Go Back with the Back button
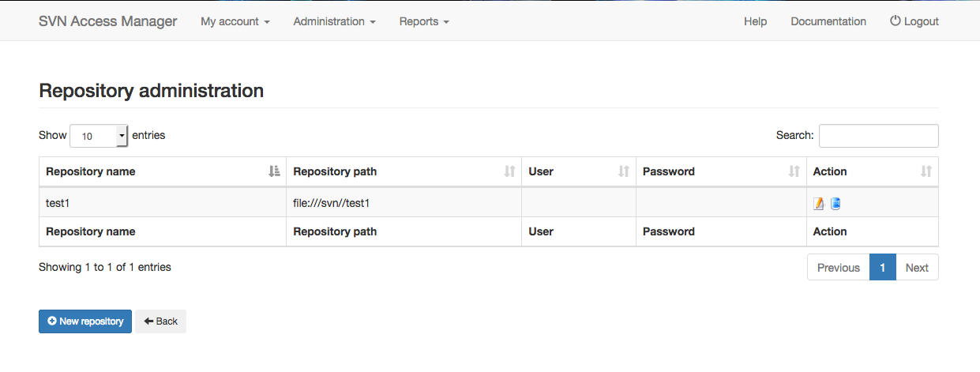This screenshot has width=980, height=372. (160, 321)
